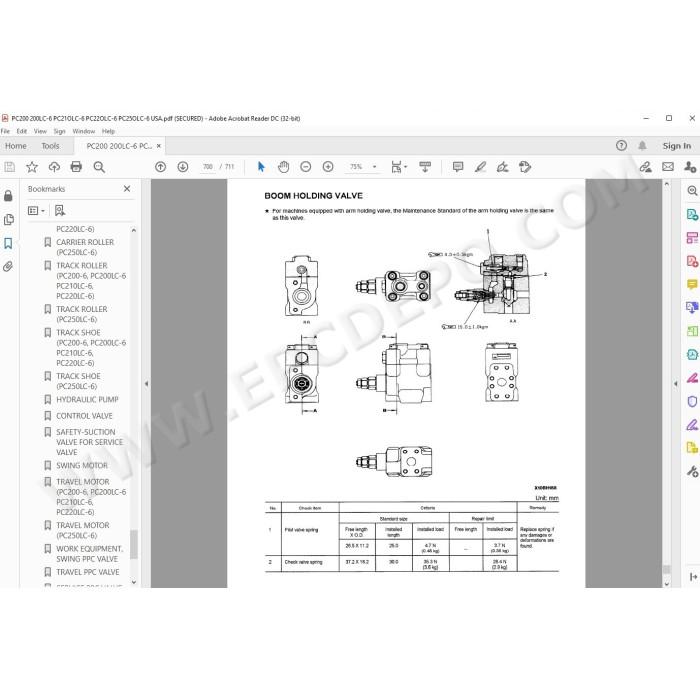Toggle the Bookmarks panel icon
The width and height of the screenshot is (700, 700).
[x=8, y=243]
